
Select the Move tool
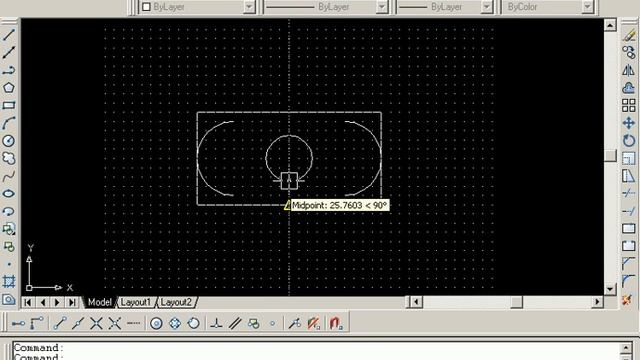(x=629, y=123)
